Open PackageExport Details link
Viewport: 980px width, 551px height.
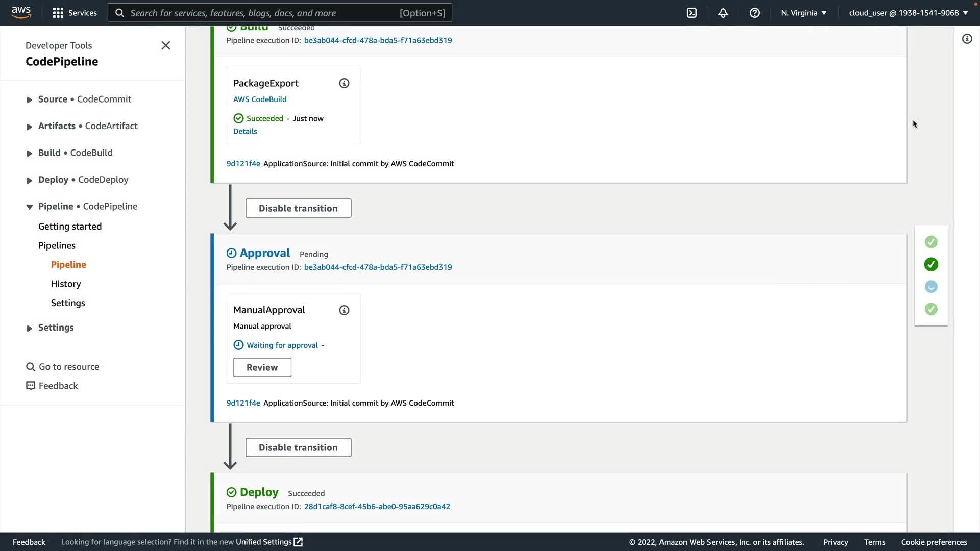(x=245, y=131)
